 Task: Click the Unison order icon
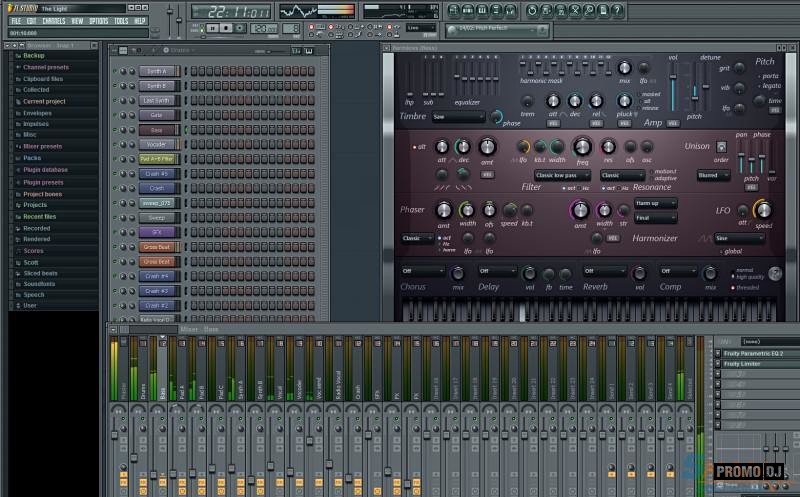pyautogui.click(x=721, y=147)
